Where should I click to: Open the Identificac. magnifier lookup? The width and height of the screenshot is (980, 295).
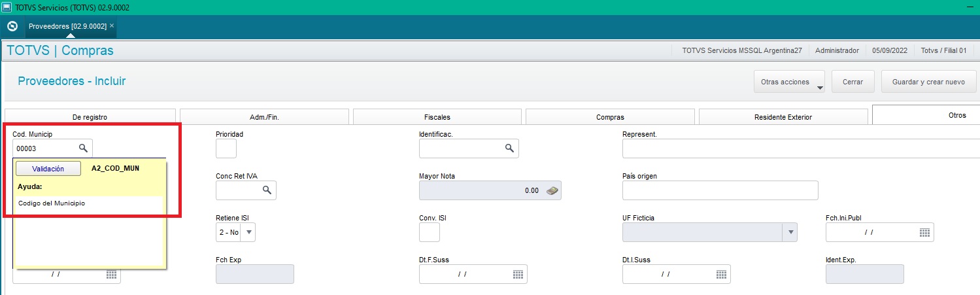[x=509, y=148]
